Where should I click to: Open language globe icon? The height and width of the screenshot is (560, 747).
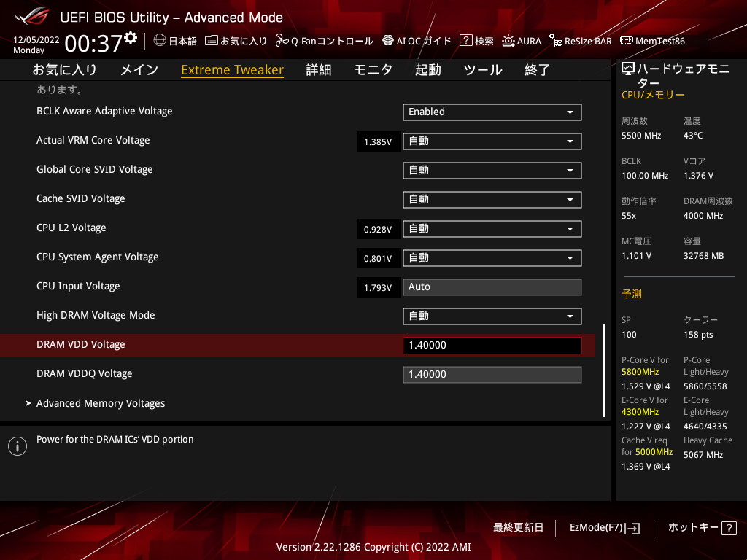[x=160, y=41]
